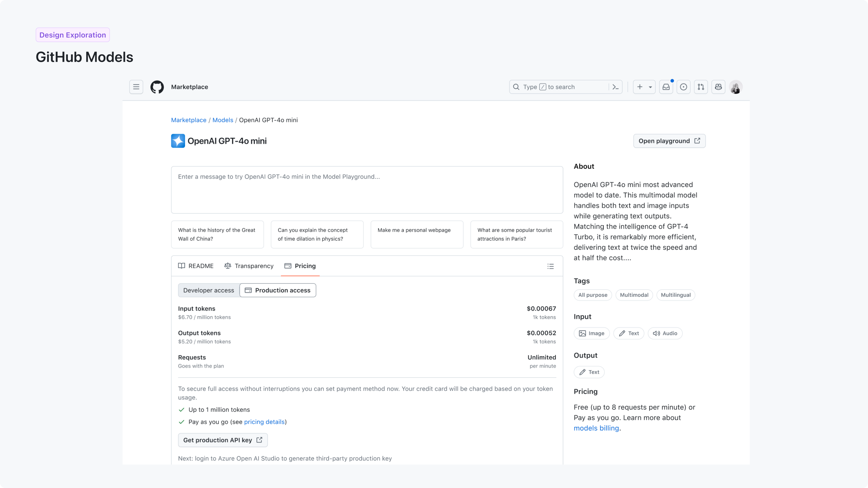Open the command palette terminal icon
The height and width of the screenshot is (488, 868).
coord(615,87)
